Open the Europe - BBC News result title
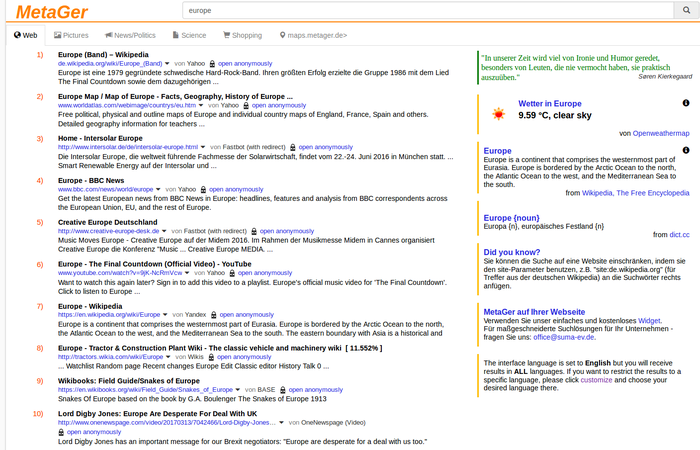The width and height of the screenshot is (700, 450). tap(91, 180)
